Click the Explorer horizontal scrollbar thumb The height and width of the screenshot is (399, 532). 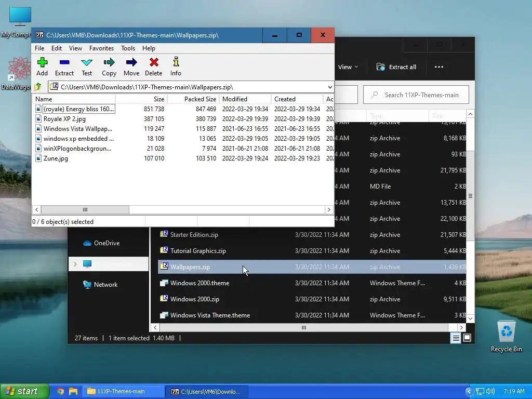pyautogui.click(x=303, y=327)
